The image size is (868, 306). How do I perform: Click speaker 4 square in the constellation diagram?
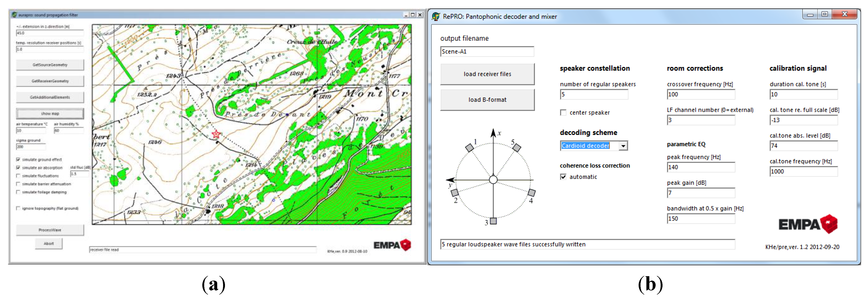[x=531, y=193]
